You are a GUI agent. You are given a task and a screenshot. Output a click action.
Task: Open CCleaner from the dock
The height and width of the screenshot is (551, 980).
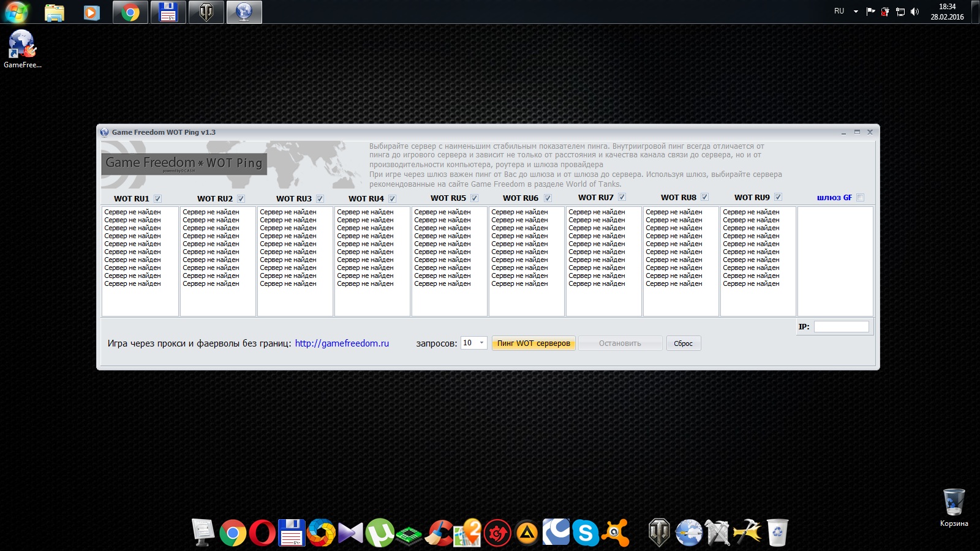(439, 533)
